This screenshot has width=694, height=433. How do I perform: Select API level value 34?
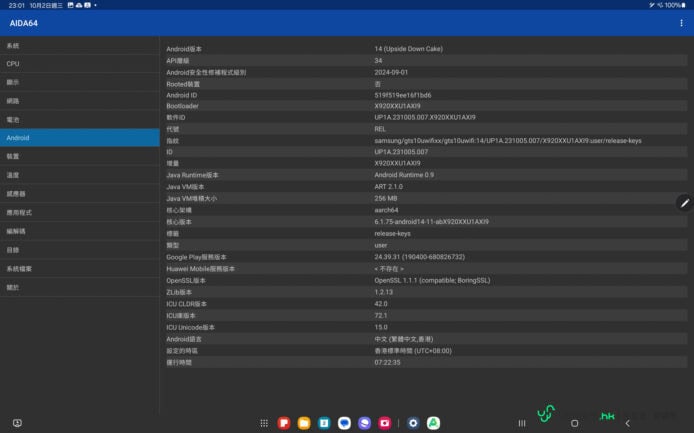point(378,61)
